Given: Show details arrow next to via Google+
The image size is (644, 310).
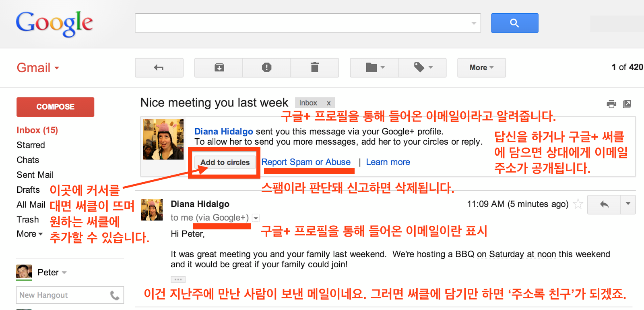Looking at the screenshot, I should [256, 218].
